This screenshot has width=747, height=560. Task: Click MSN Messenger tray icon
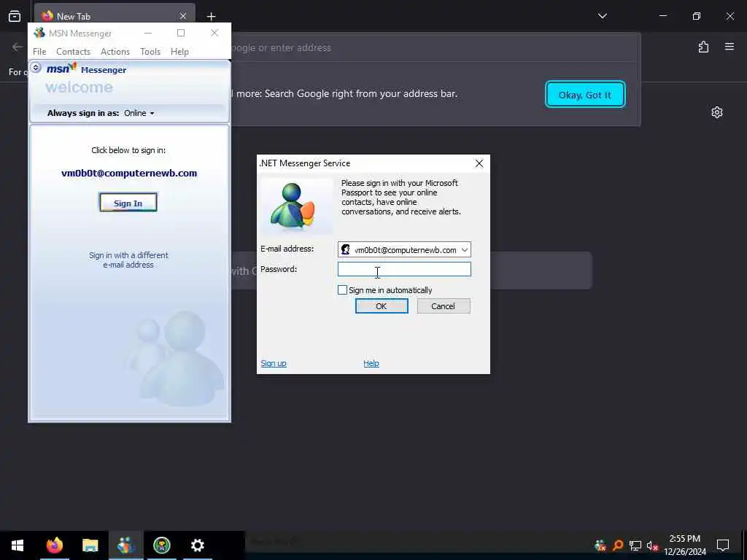tap(600, 545)
